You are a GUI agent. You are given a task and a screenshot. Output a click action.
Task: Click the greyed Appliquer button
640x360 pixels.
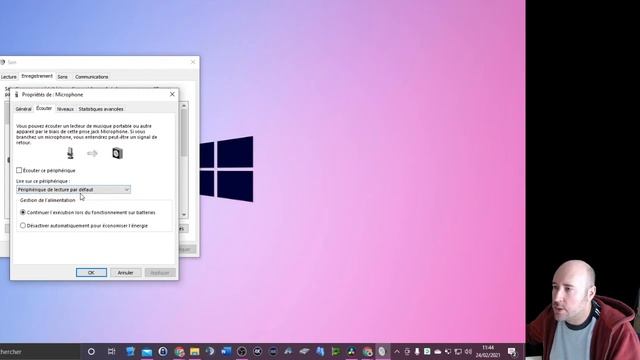(x=160, y=272)
